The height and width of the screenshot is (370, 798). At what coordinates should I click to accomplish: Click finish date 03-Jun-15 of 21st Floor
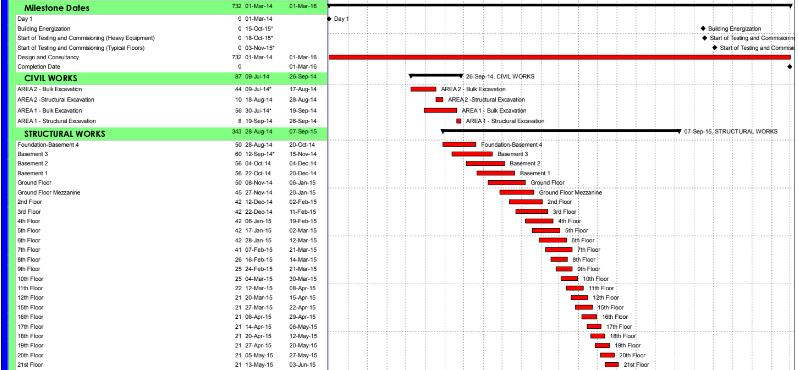[x=303, y=364]
